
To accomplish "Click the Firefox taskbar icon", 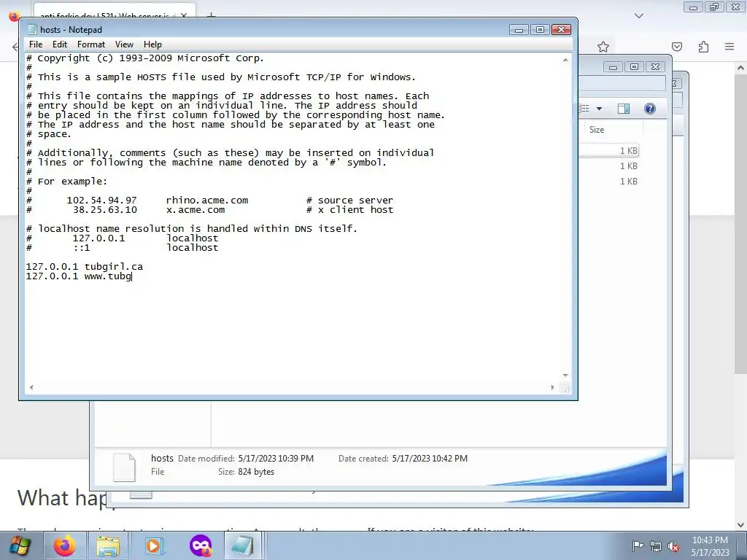I will 65,545.
